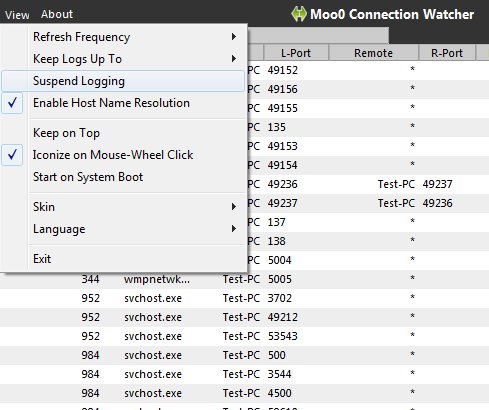Sort by the Remote column header

[373, 53]
